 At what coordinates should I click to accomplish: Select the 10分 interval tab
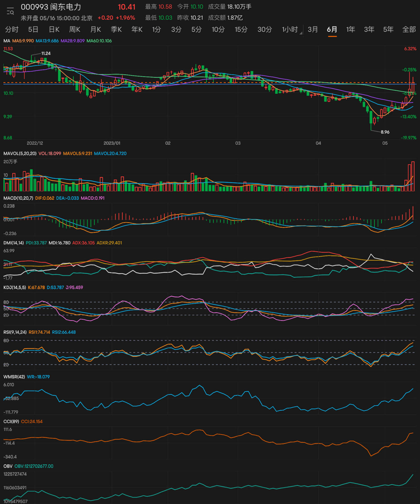point(218,29)
